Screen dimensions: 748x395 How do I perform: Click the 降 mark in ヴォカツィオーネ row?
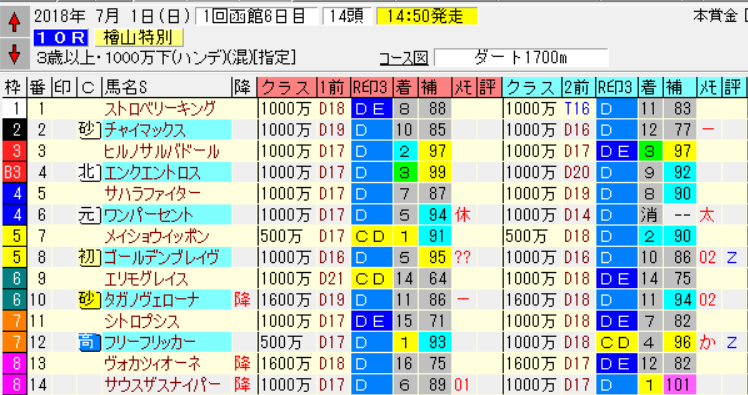243,364
